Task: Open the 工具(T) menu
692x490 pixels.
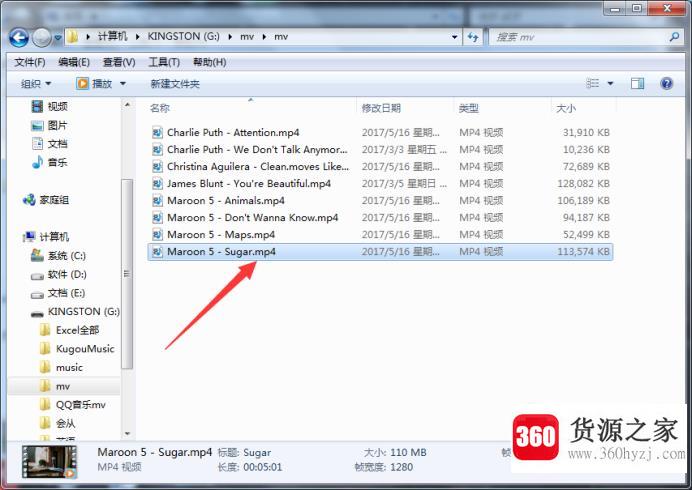Action: pos(164,62)
